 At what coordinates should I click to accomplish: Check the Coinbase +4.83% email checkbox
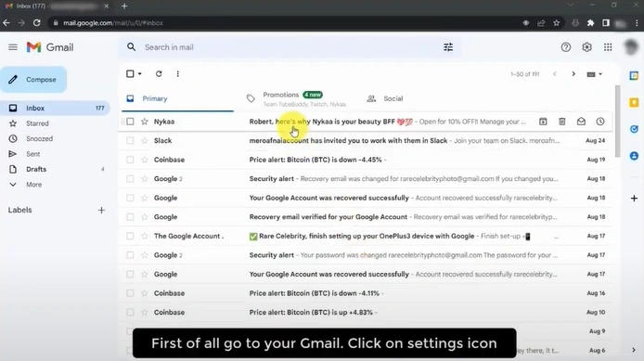click(130, 313)
